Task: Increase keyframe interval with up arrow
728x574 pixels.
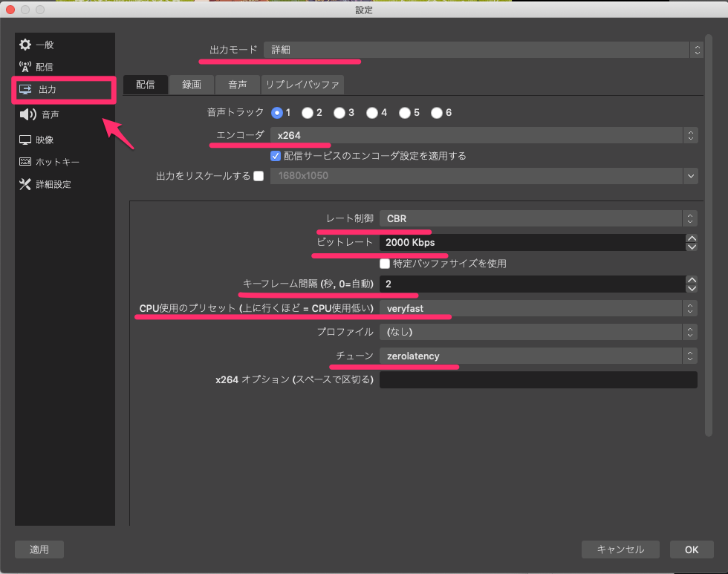Action: pyautogui.click(x=692, y=280)
